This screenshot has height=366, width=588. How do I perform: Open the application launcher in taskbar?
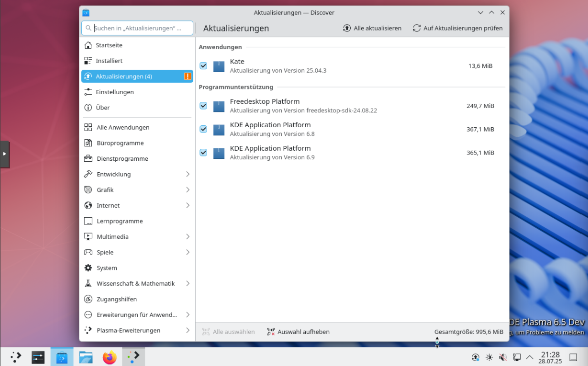pyautogui.click(x=16, y=357)
